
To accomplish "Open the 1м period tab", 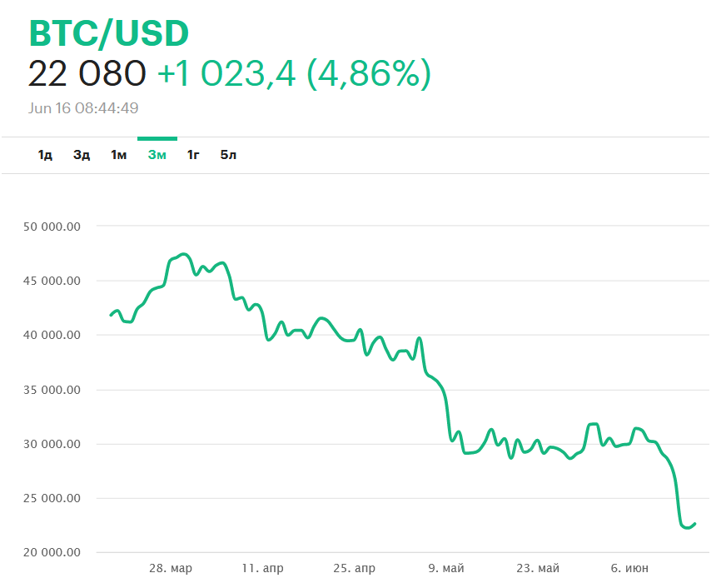I will (x=118, y=155).
